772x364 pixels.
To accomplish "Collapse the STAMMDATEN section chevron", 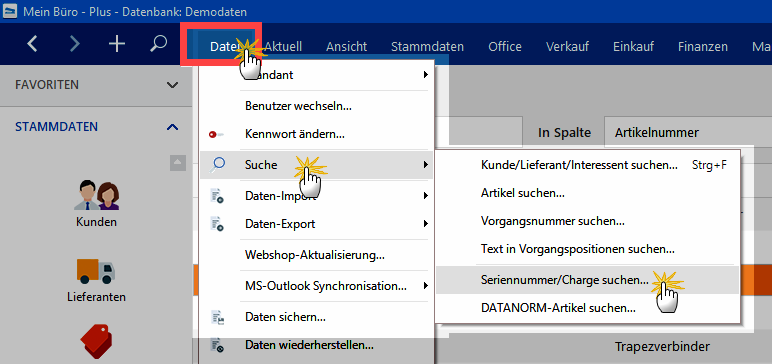I will [x=172, y=127].
